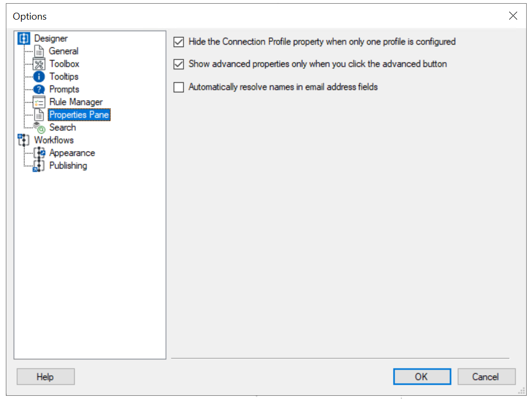
Task: Enable Automatically resolve names in email fields
Action: click(179, 87)
